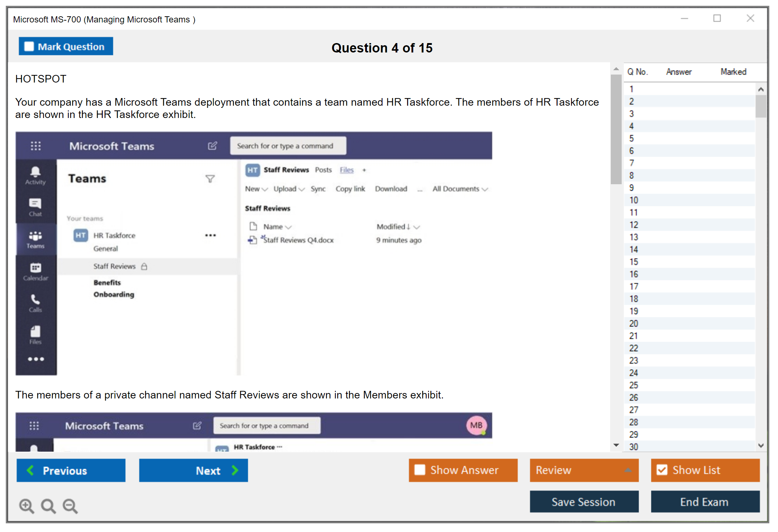Switch to the Files tab

(x=346, y=170)
